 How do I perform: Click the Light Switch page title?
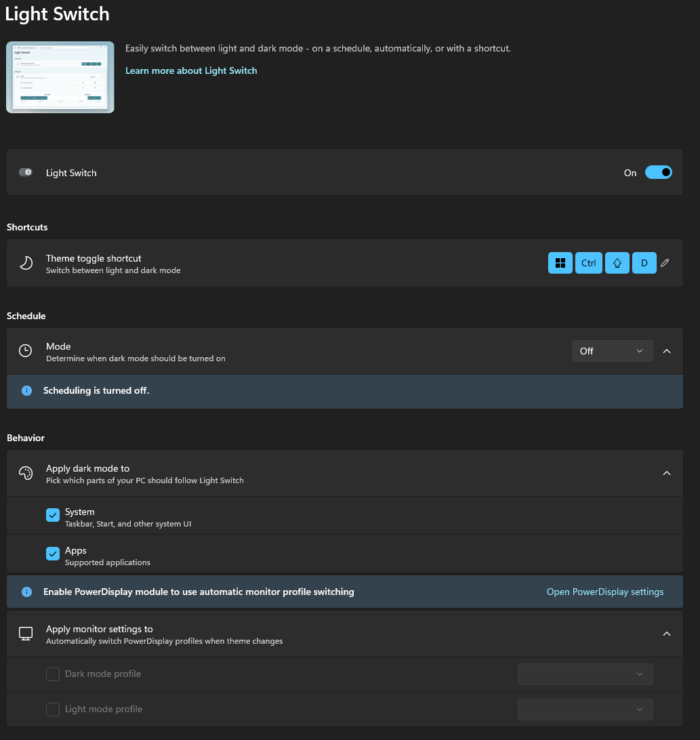pyautogui.click(x=57, y=14)
